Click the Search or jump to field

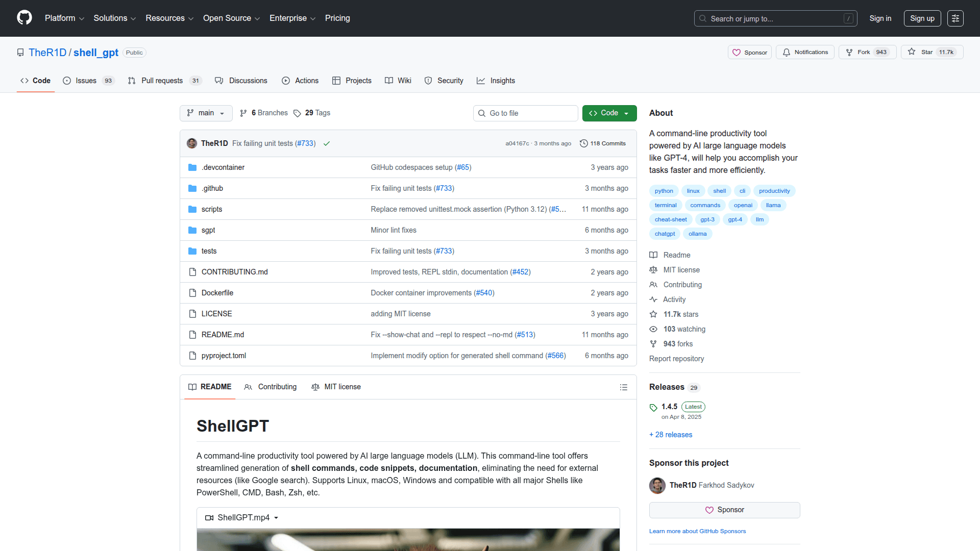point(775,18)
